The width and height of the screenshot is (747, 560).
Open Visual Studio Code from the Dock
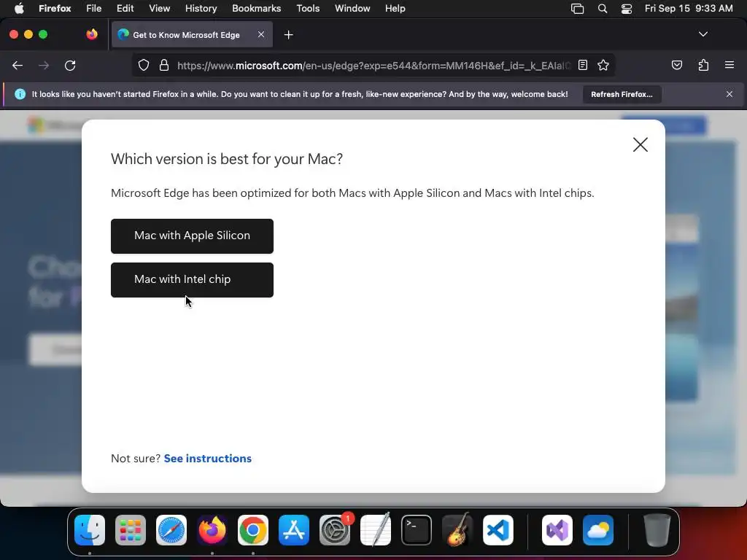498,530
